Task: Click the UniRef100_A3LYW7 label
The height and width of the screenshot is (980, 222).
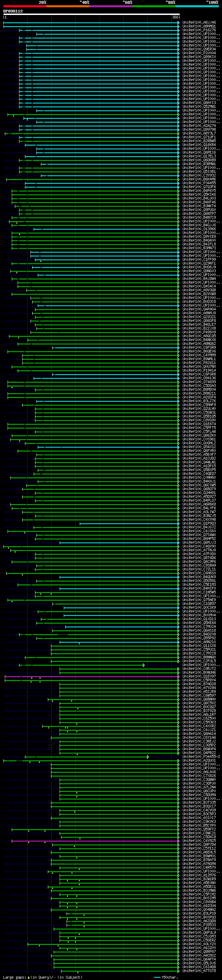Action: tap(199, 512)
